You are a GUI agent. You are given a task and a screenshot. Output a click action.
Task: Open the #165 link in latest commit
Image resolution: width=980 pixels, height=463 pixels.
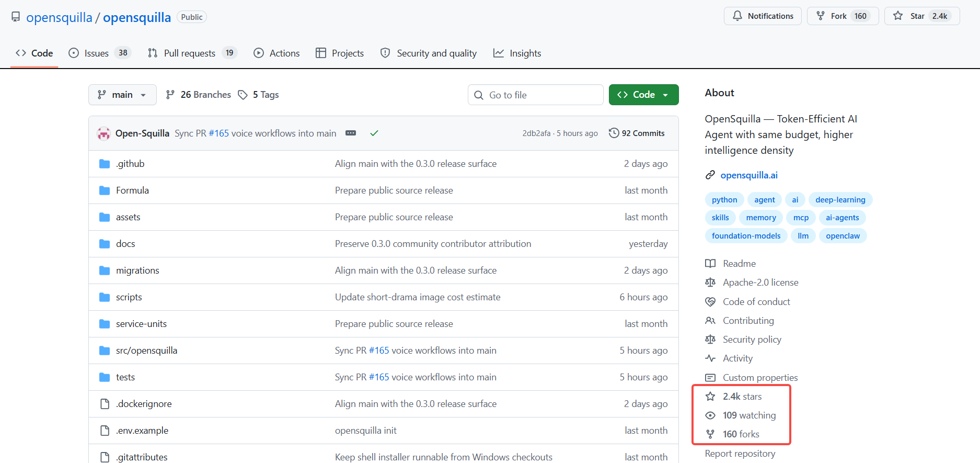[x=218, y=133]
